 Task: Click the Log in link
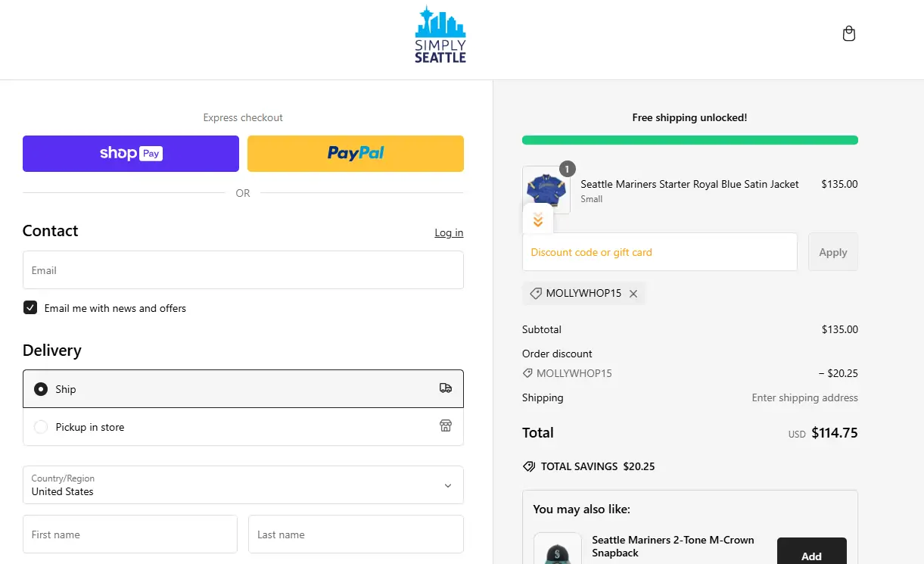tap(449, 232)
